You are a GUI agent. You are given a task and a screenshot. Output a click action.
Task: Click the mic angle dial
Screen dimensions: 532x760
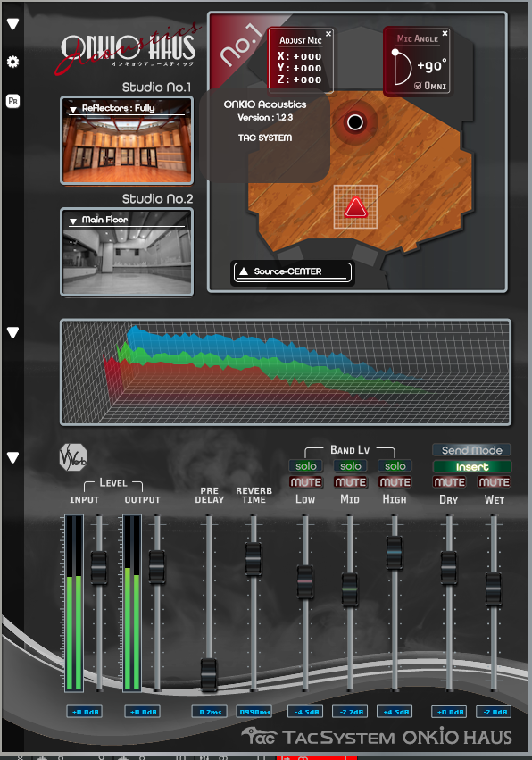402,67
